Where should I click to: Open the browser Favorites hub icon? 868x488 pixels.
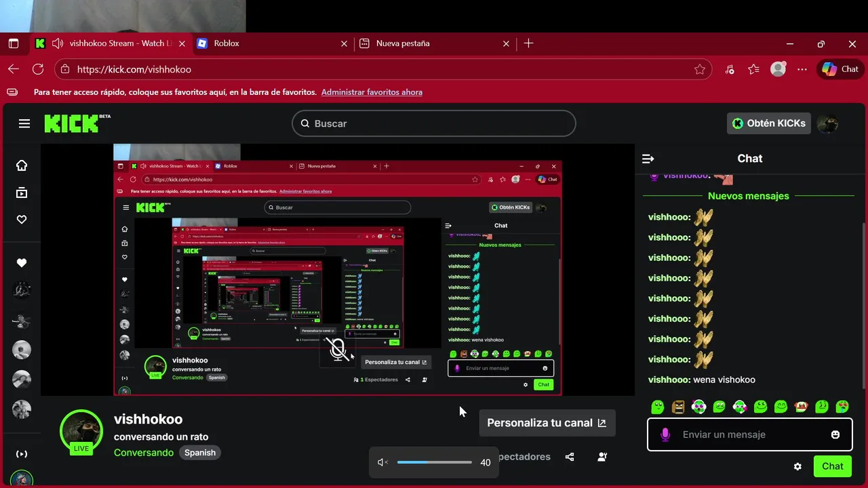753,69
